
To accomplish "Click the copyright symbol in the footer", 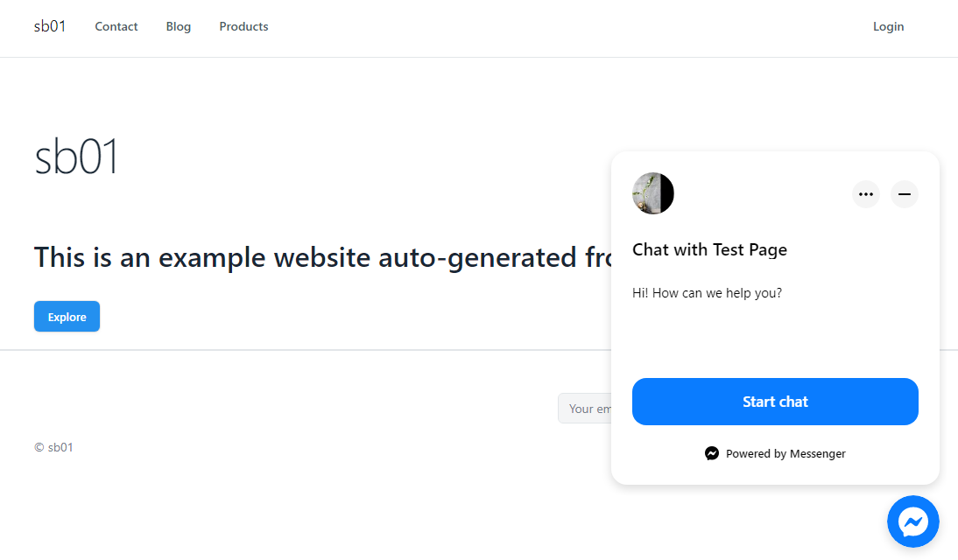I will pos(38,447).
